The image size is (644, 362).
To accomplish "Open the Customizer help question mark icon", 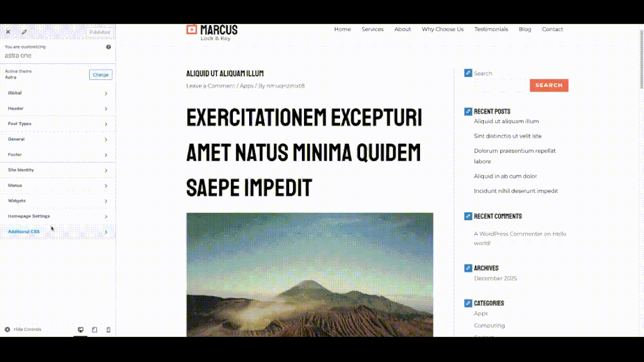I will 108,47.
